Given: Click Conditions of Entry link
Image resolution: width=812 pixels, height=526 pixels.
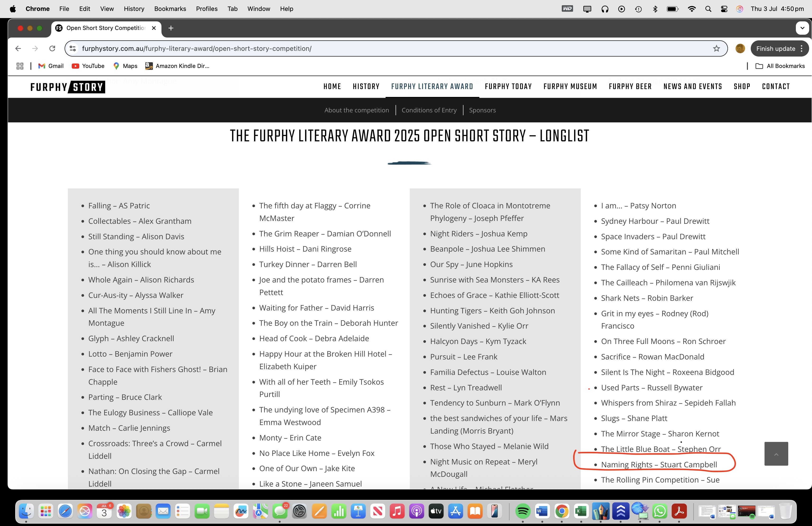Looking at the screenshot, I should (x=429, y=110).
